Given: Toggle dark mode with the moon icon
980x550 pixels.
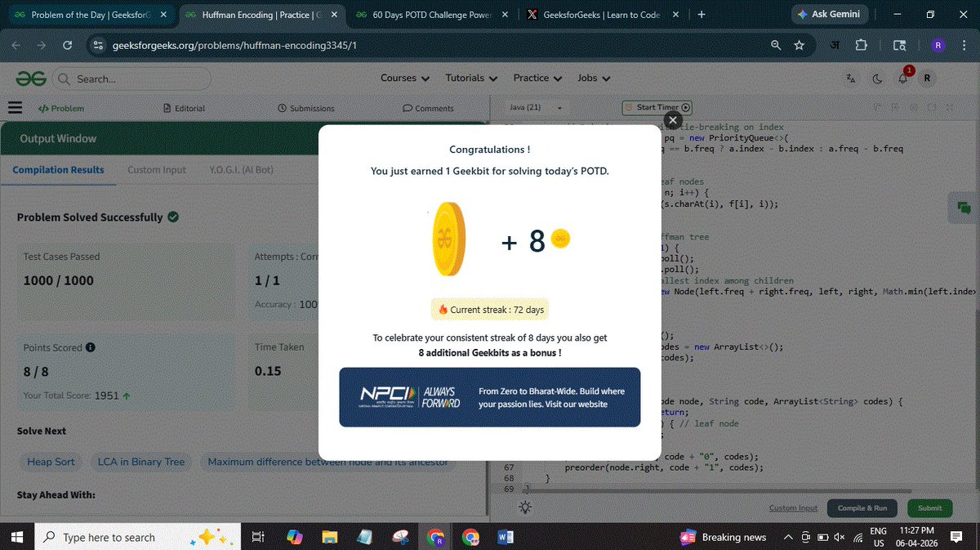Looking at the screenshot, I should coord(877,78).
